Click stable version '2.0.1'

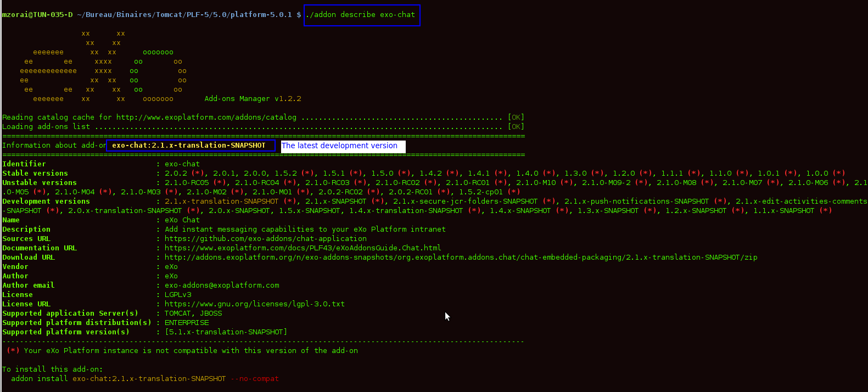click(x=224, y=173)
